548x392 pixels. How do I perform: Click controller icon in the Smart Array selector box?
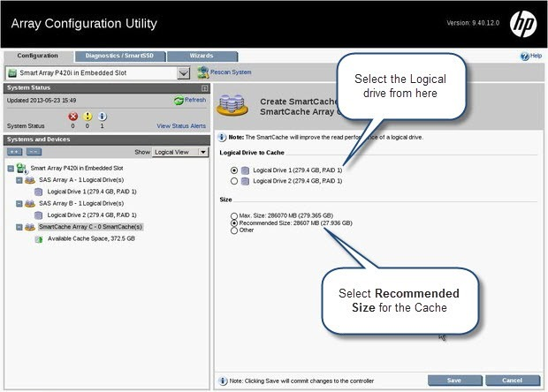coord(12,73)
